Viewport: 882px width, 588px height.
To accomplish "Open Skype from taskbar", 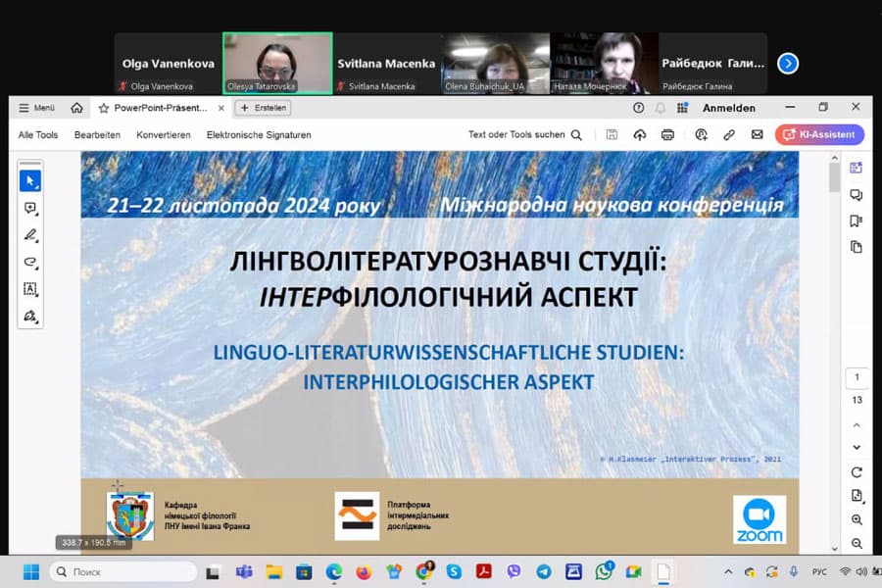I will (x=454, y=571).
